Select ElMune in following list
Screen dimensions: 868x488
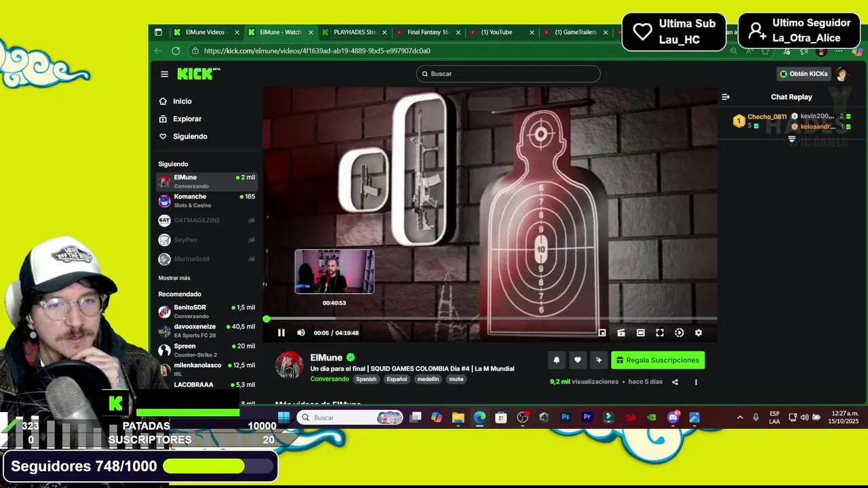[x=207, y=182]
